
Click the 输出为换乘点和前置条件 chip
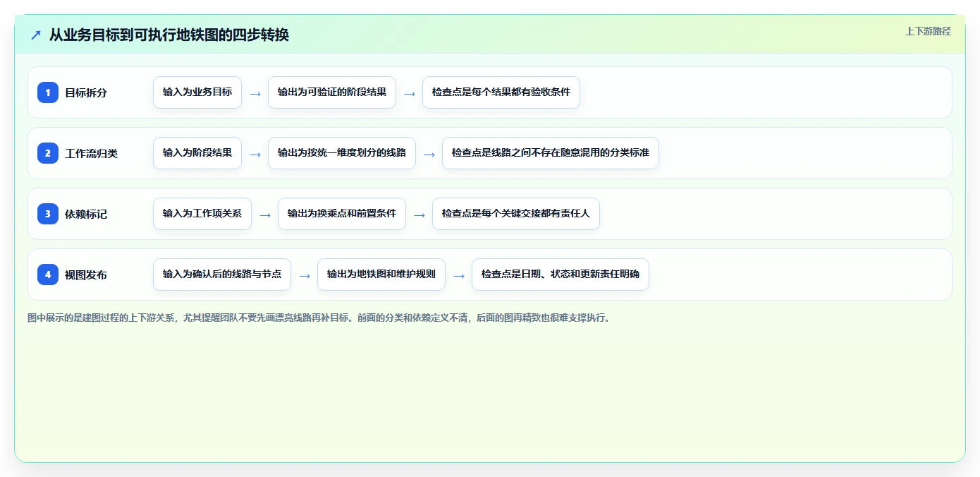tap(342, 214)
